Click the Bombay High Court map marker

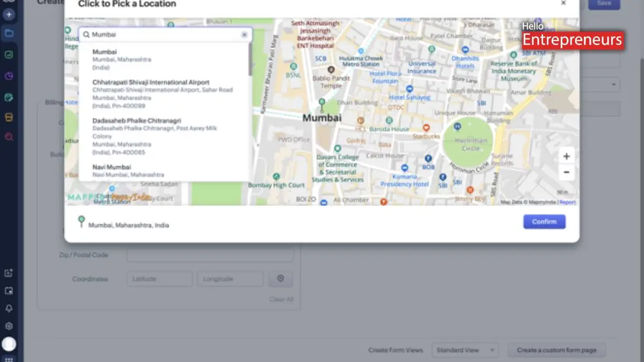(x=276, y=176)
